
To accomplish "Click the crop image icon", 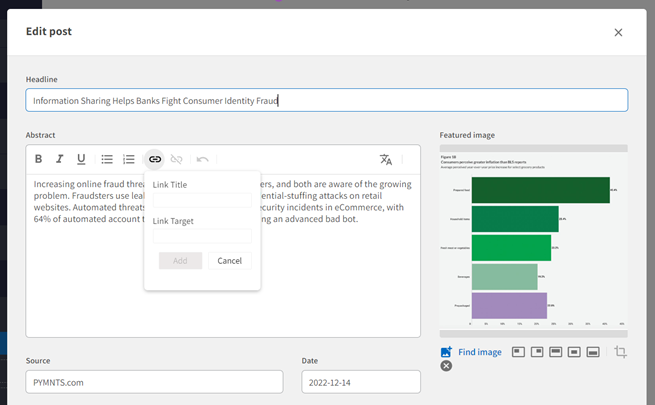I will tap(620, 352).
